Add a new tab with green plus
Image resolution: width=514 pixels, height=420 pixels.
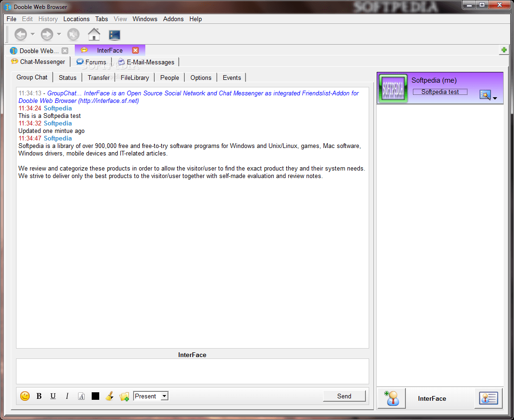(504, 50)
